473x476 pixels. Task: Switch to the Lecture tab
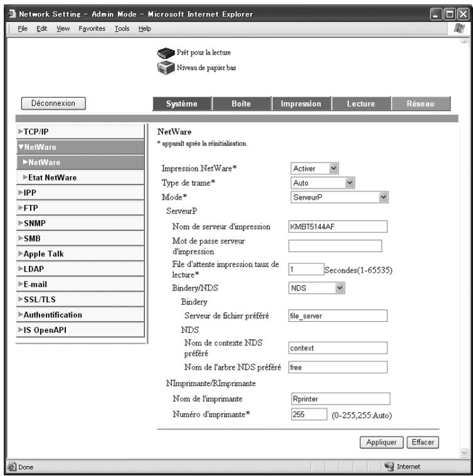[361, 103]
